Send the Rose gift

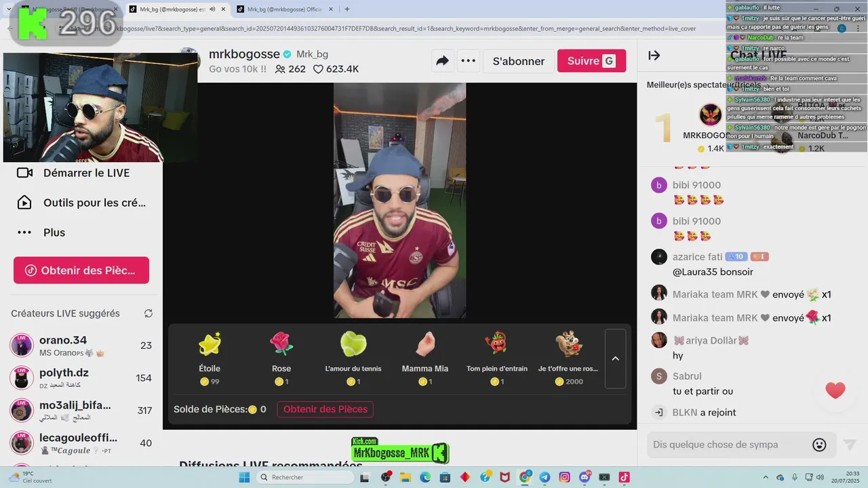pyautogui.click(x=281, y=359)
